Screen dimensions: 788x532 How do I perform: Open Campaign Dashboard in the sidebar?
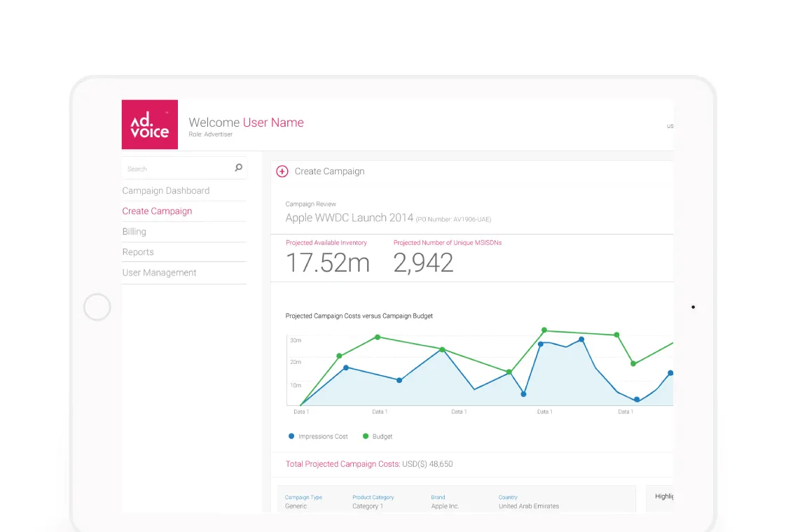pos(166,190)
